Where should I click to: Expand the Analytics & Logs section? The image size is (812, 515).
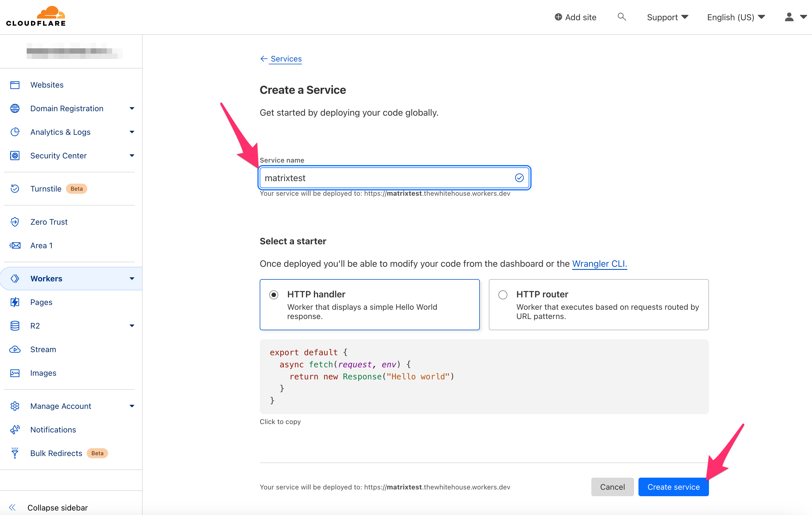pyautogui.click(x=60, y=132)
